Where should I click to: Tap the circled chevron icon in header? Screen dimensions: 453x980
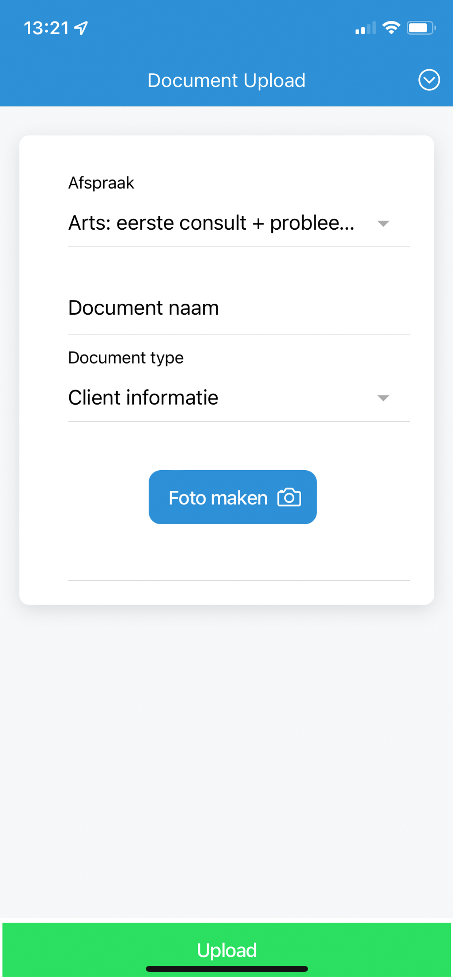pos(429,80)
